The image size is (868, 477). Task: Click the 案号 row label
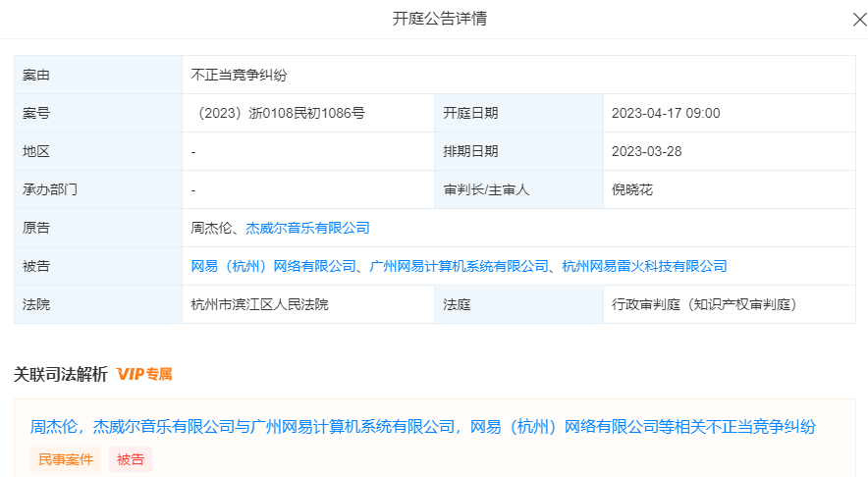pyautogui.click(x=36, y=114)
